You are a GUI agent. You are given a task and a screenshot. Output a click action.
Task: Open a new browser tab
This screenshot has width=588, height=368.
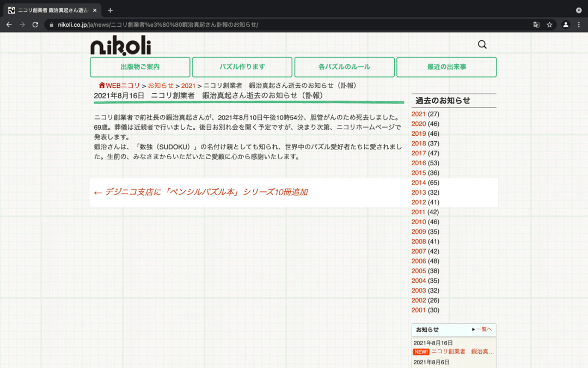coord(110,10)
